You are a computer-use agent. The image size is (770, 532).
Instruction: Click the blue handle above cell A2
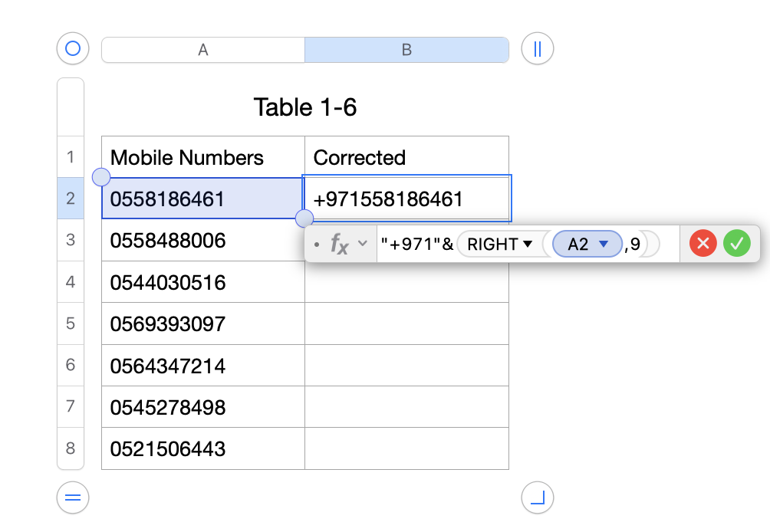pos(100,176)
